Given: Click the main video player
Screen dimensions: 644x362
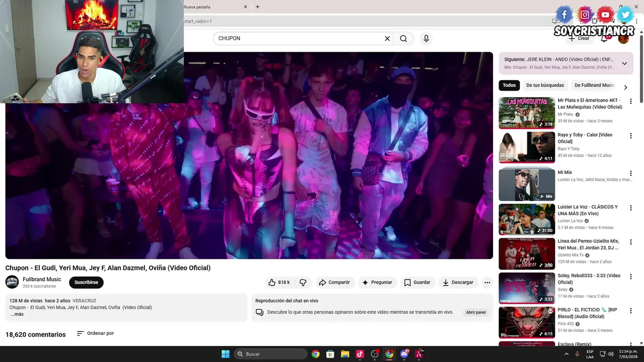Looking at the screenshot, I should click(x=249, y=155).
